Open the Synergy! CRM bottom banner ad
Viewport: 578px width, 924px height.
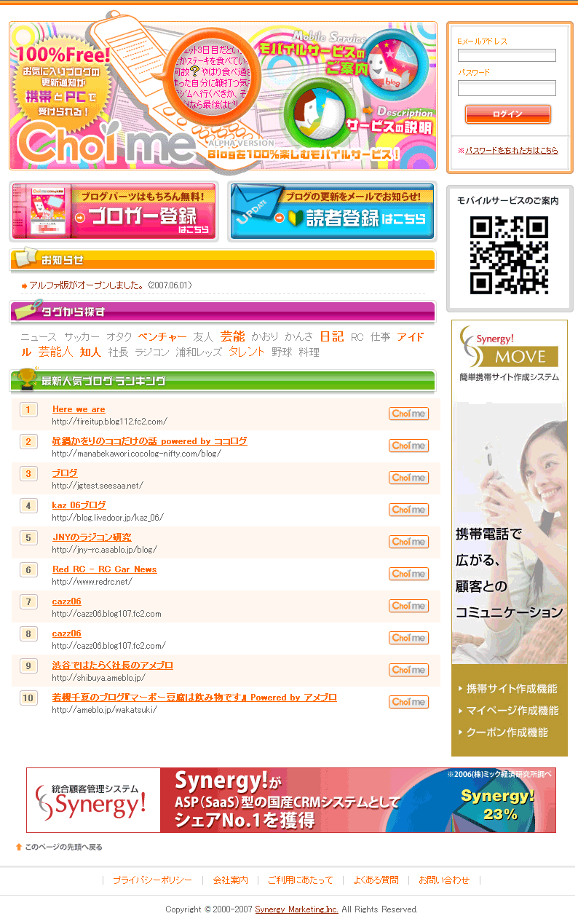291,800
